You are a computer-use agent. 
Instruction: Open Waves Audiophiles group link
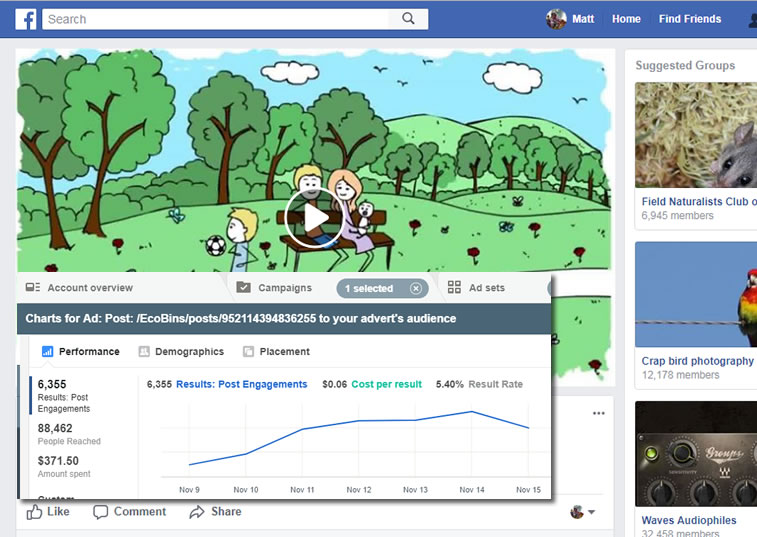pos(689,520)
